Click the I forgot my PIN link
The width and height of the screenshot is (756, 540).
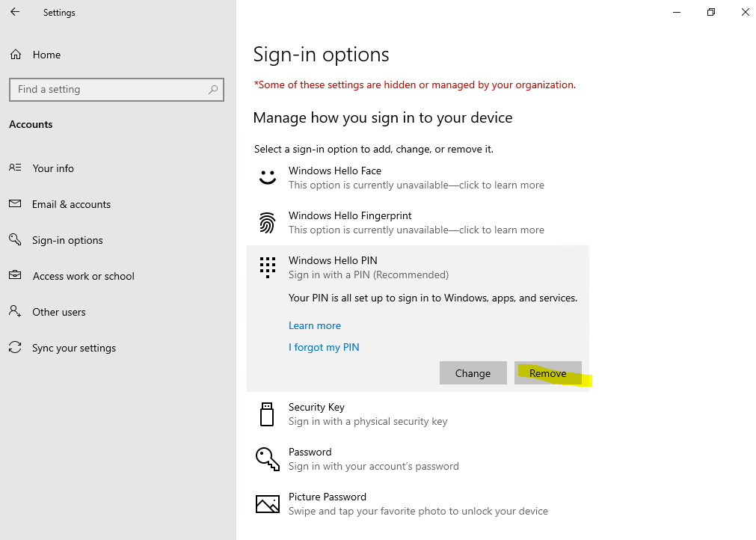coord(324,347)
